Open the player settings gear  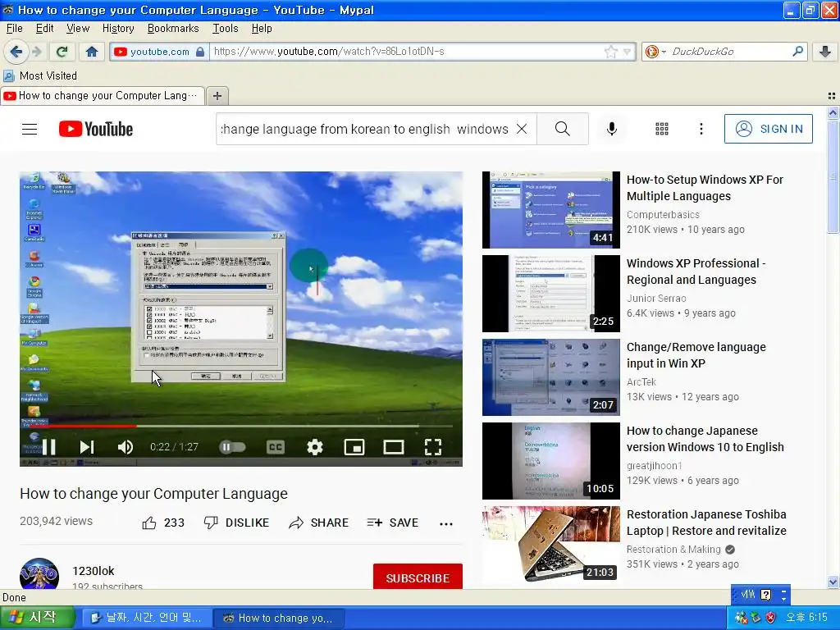(x=315, y=447)
